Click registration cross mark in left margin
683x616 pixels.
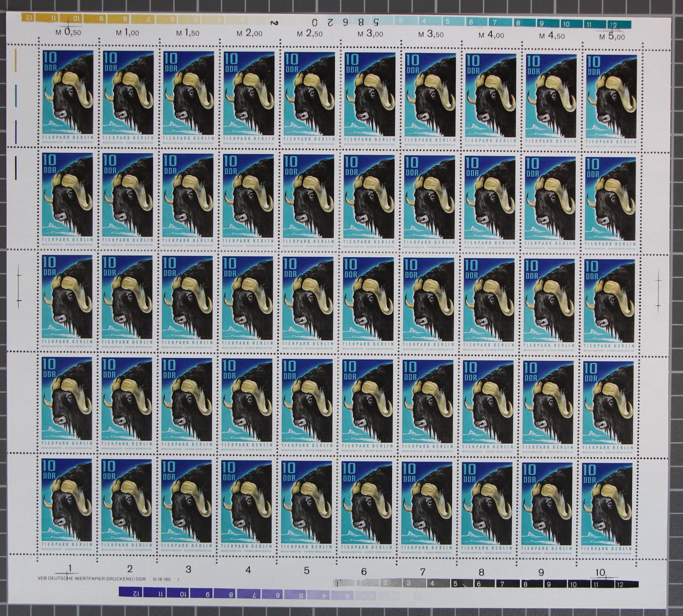click(x=19, y=289)
